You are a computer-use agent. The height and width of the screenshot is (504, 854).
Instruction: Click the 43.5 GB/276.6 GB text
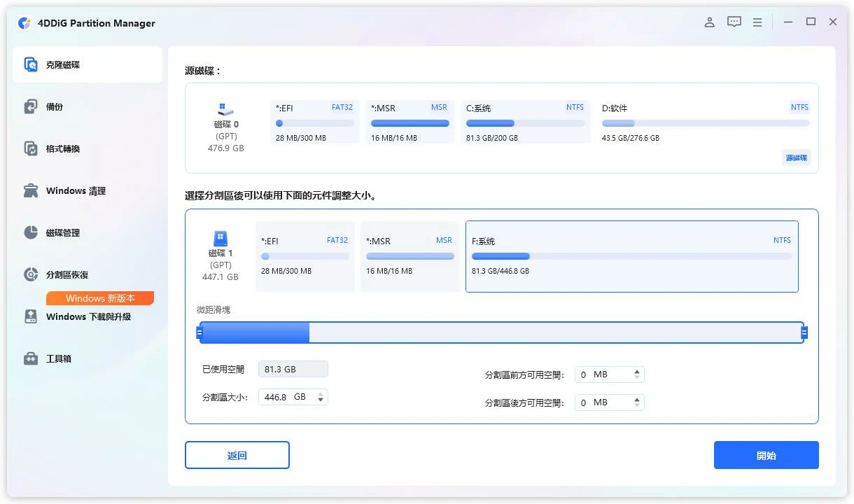(x=631, y=138)
